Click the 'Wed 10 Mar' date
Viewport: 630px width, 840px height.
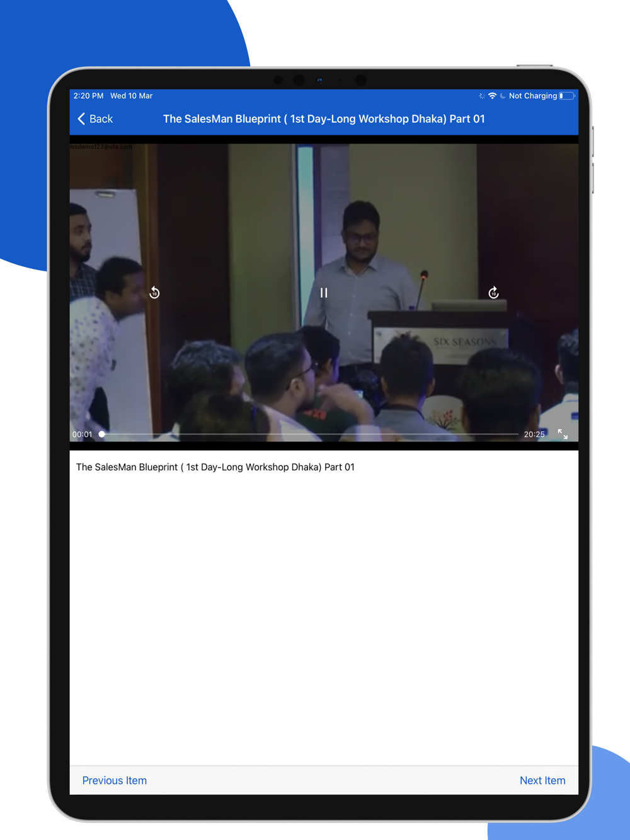coord(132,96)
